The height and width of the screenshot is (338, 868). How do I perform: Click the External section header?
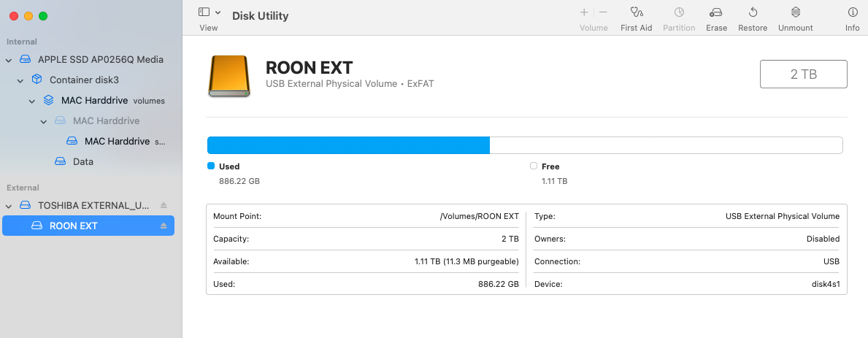point(23,188)
